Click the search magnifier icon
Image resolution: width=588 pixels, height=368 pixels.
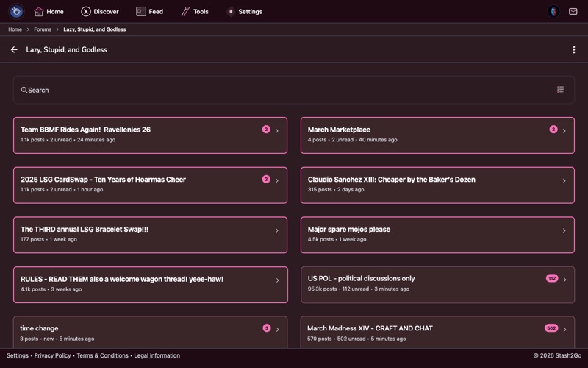(24, 90)
